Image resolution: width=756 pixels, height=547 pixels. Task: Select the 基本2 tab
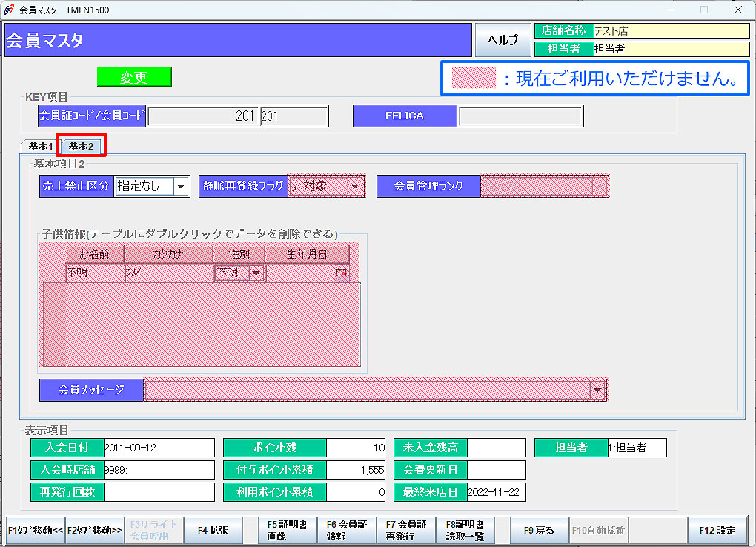click(x=81, y=147)
